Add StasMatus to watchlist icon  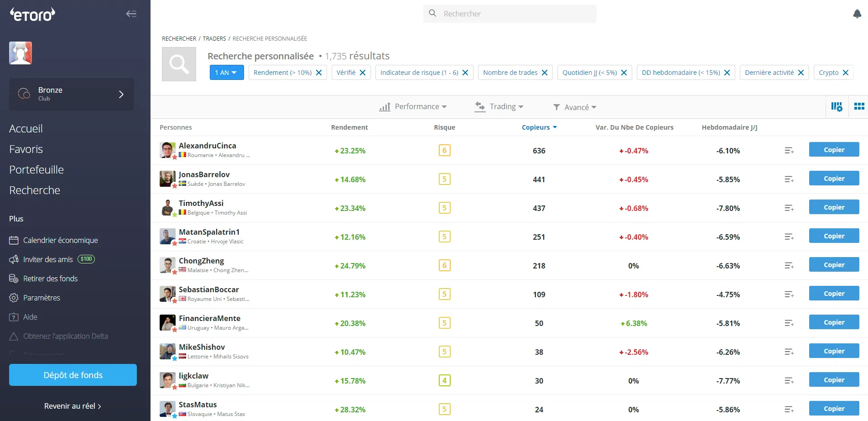tap(789, 410)
